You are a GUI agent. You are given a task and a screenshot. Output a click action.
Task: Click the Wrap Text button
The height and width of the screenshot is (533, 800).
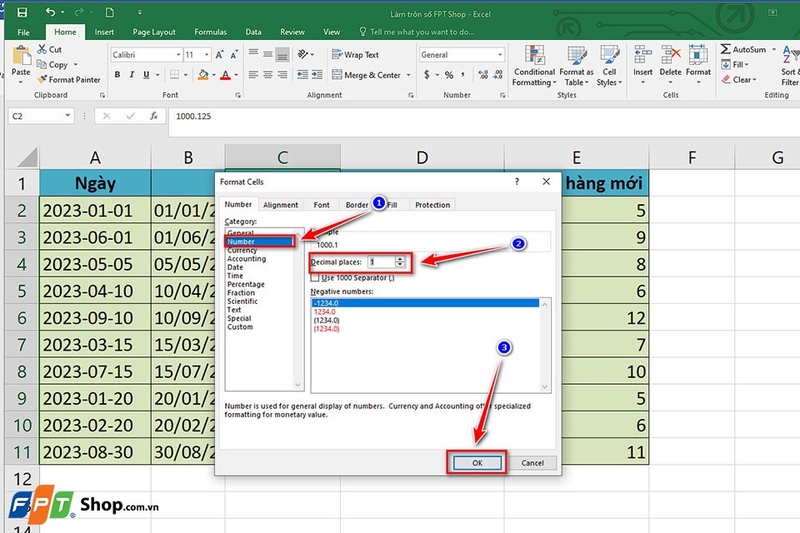tap(356, 55)
